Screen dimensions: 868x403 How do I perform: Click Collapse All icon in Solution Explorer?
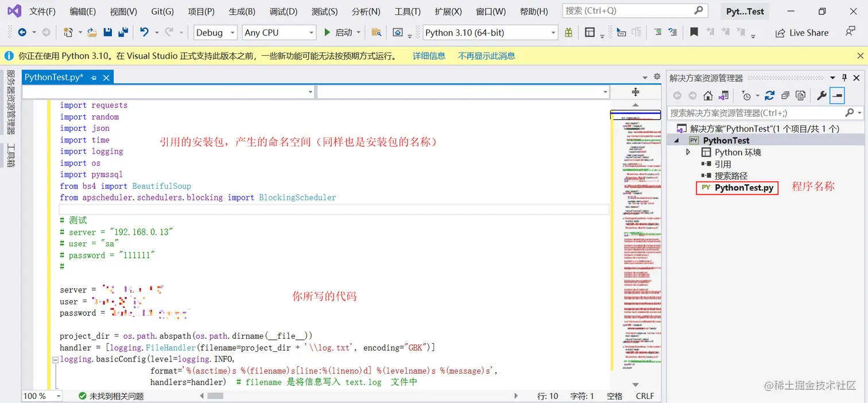click(785, 96)
